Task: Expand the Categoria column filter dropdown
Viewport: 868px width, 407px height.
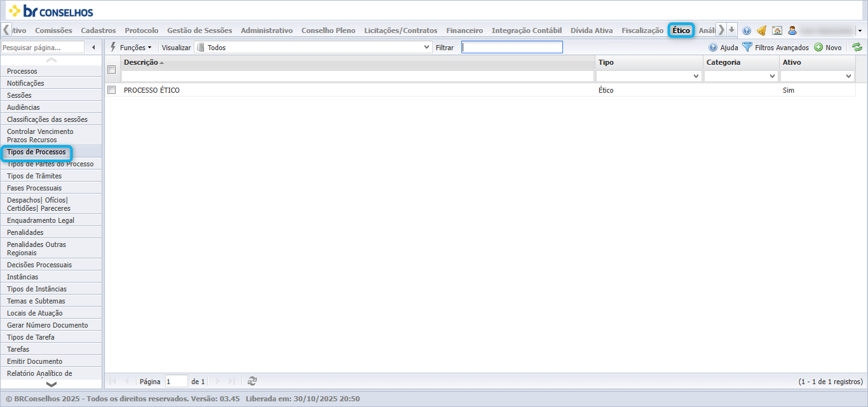Action: pos(773,76)
